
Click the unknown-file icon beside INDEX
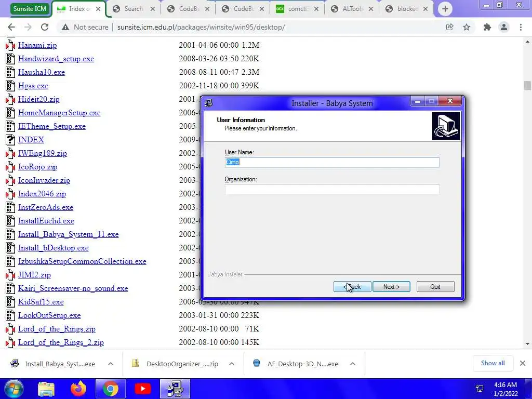click(10, 140)
